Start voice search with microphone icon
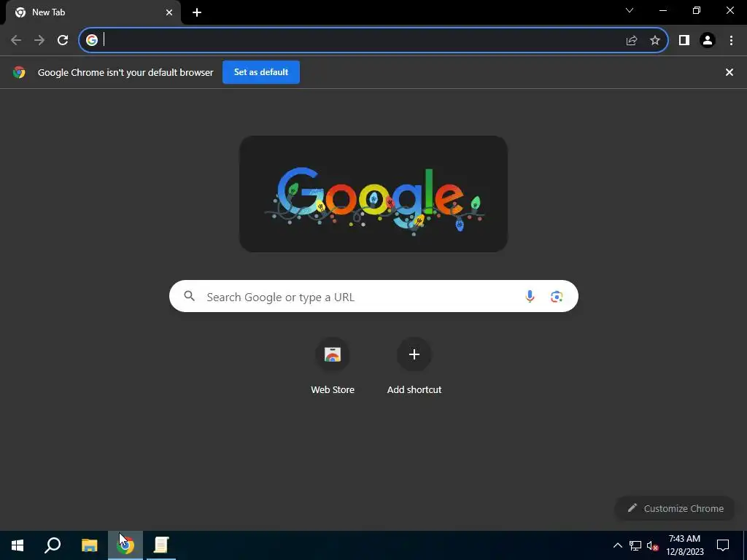Viewport: 747px width, 560px height. [530, 297]
